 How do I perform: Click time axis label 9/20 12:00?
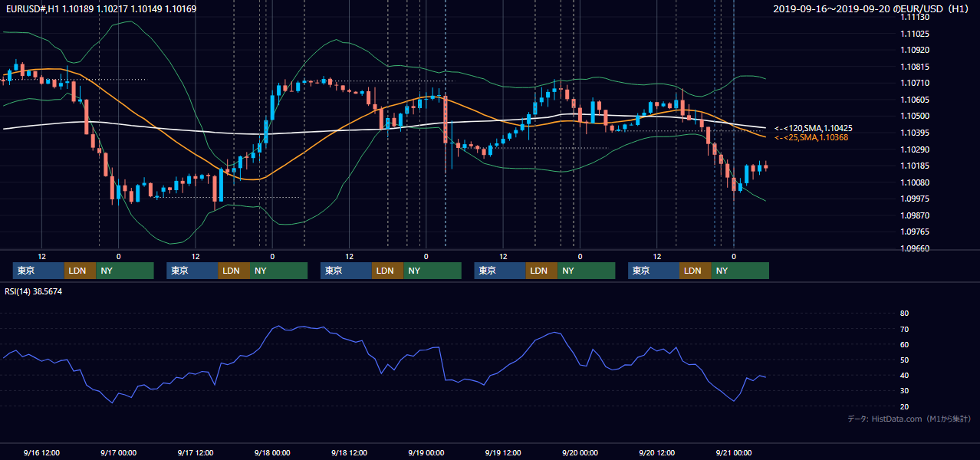pyautogui.click(x=657, y=452)
